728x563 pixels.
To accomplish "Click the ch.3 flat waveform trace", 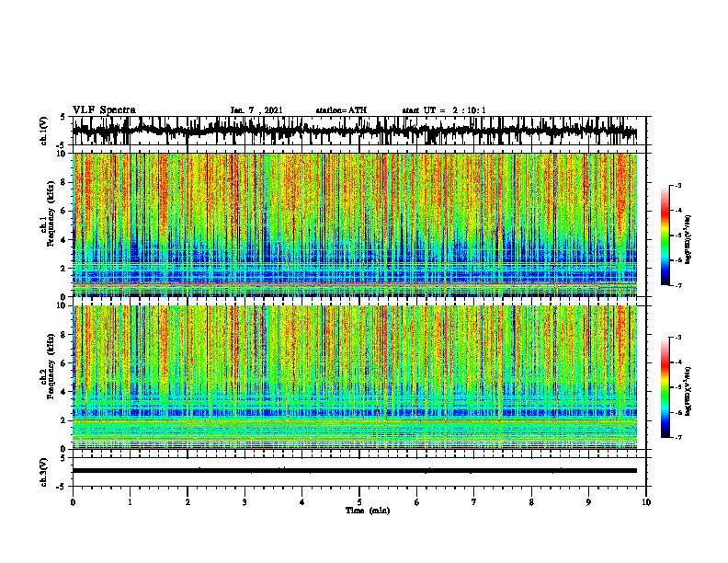I will click(x=355, y=471).
